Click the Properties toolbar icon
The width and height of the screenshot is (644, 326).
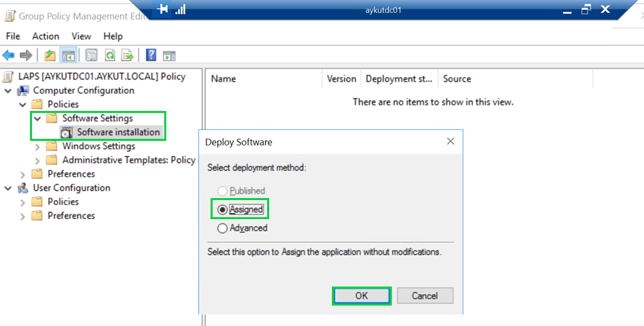(91, 55)
